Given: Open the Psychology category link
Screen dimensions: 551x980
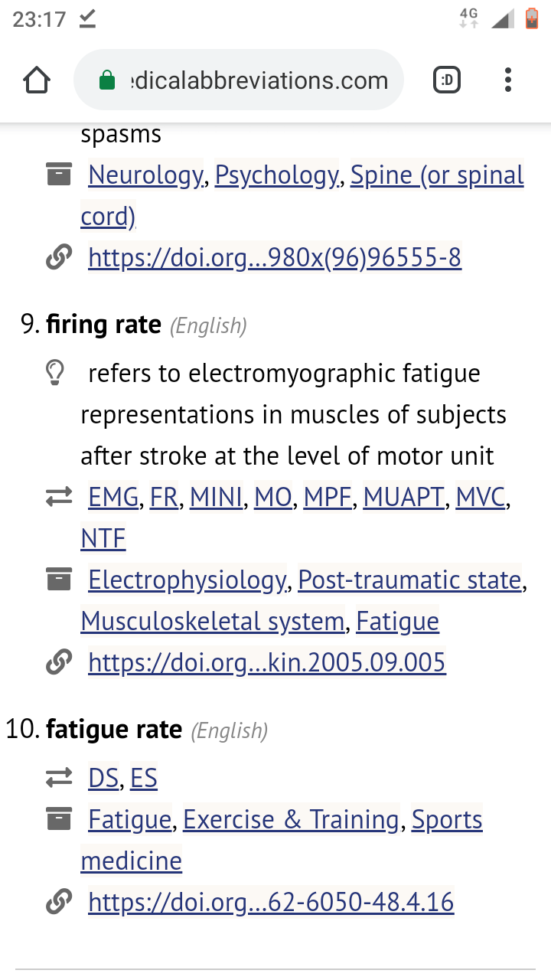Looking at the screenshot, I should coord(277,175).
